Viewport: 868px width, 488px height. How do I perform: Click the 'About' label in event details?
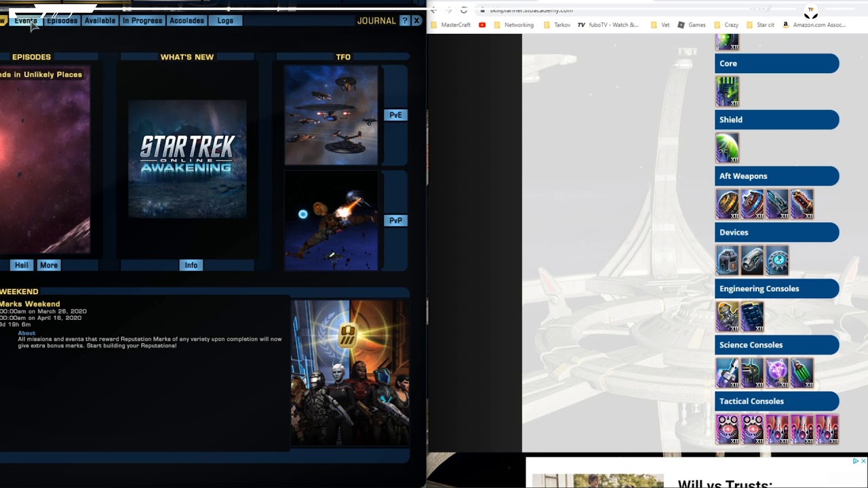click(x=26, y=333)
